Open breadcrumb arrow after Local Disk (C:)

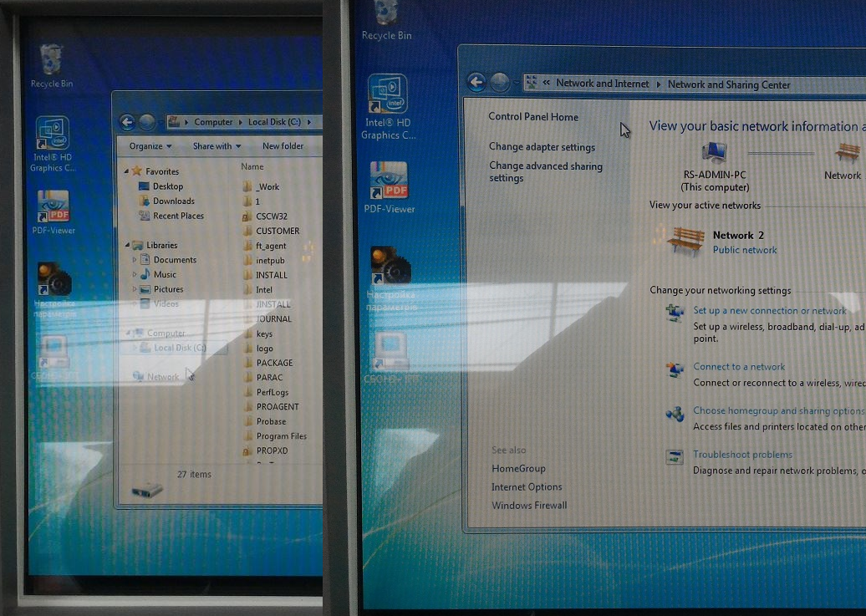(x=309, y=121)
